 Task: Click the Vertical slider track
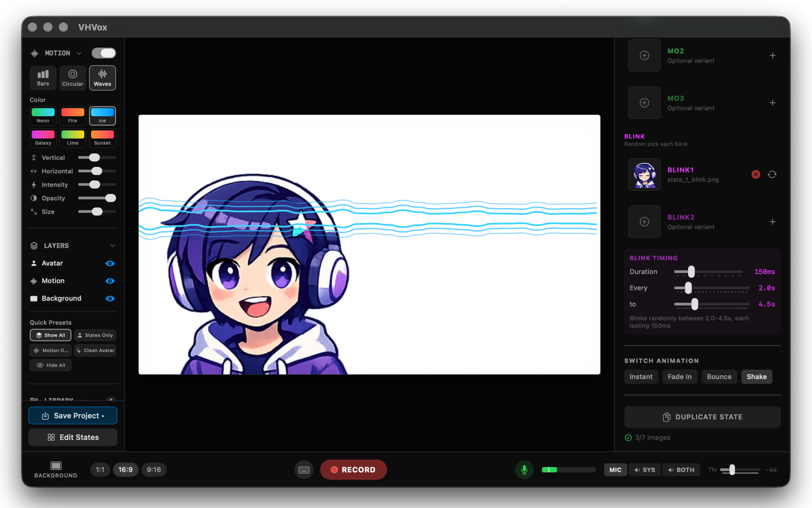coord(97,157)
